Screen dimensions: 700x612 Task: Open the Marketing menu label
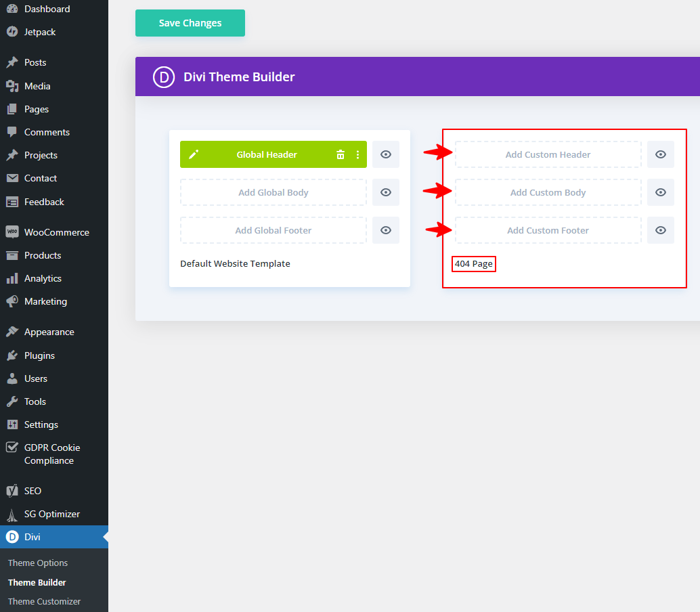45,301
